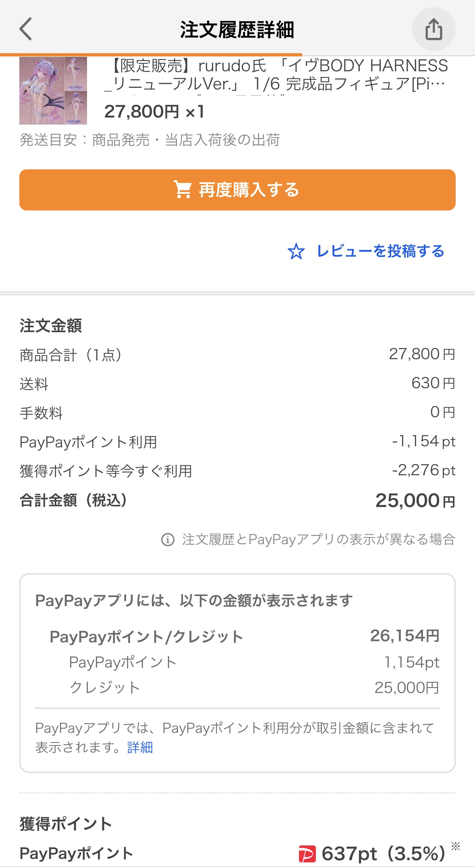Tap the 発送目安 shipping estimate text

[x=150, y=140]
